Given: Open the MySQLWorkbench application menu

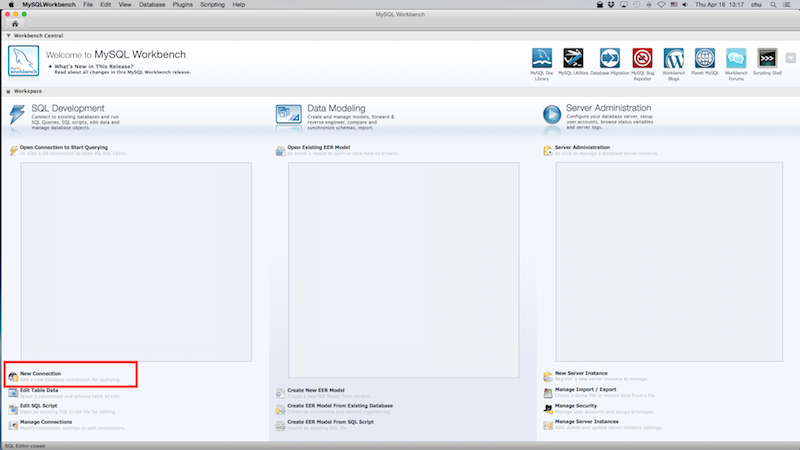Looking at the screenshot, I should click(x=49, y=5).
